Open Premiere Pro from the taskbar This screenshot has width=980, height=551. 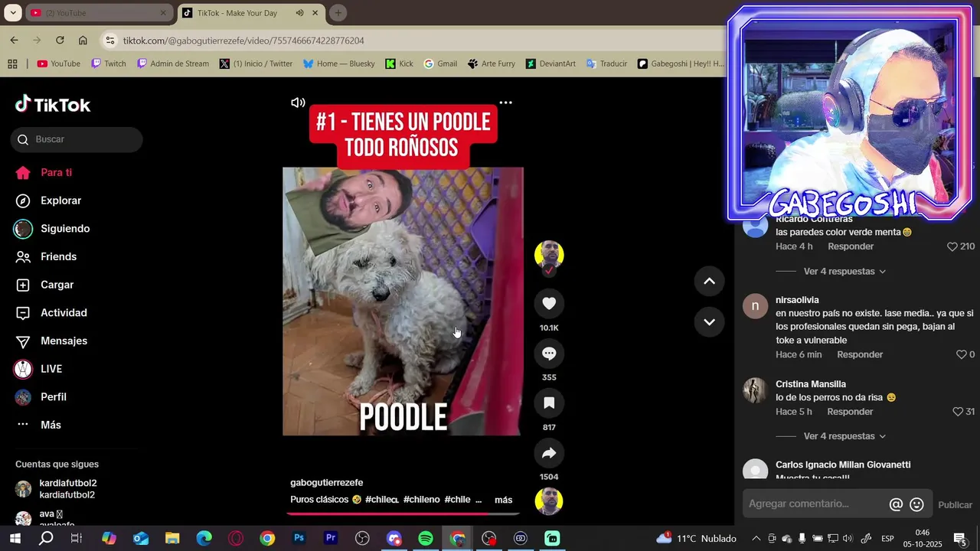pyautogui.click(x=331, y=539)
